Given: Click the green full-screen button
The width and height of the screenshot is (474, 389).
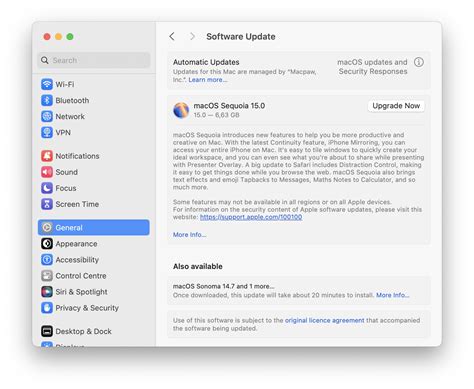Looking at the screenshot, I should 70,37.
